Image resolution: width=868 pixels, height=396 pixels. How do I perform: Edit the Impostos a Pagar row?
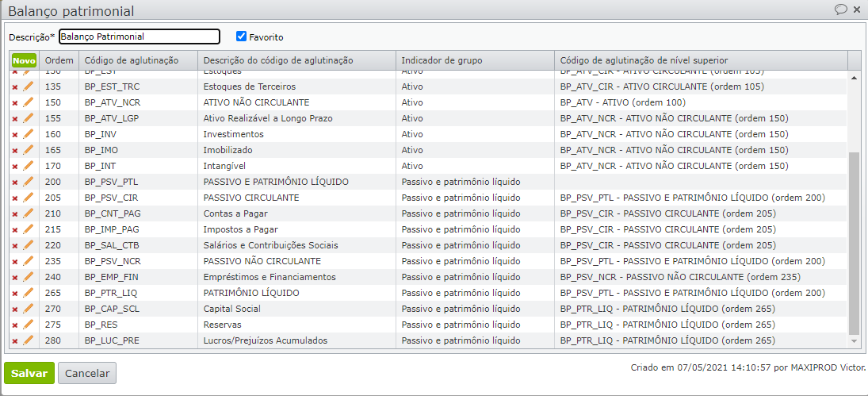click(29, 229)
